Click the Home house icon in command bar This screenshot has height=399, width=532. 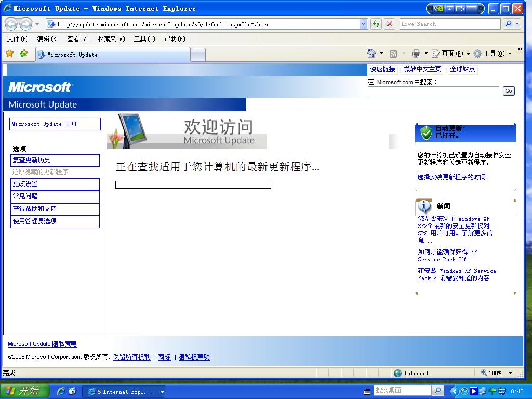[x=371, y=54]
